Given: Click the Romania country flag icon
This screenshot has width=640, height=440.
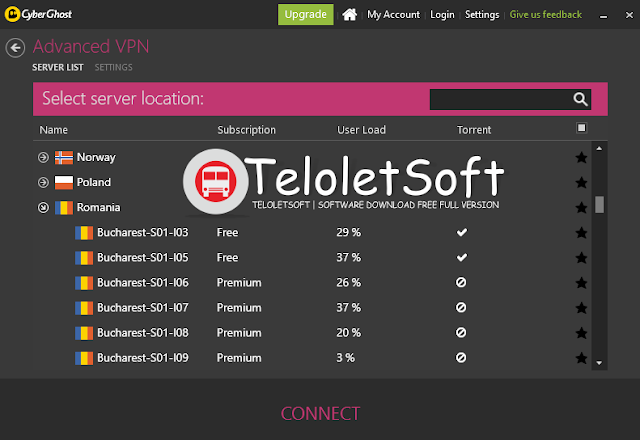Looking at the screenshot, I should click(x=64, y=207).
